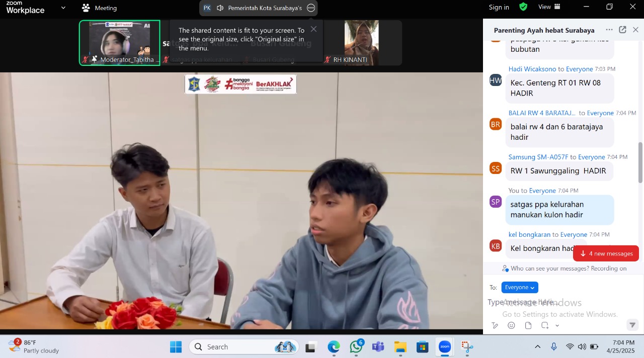Click the microphone icon in system tray

coord(554,347)
